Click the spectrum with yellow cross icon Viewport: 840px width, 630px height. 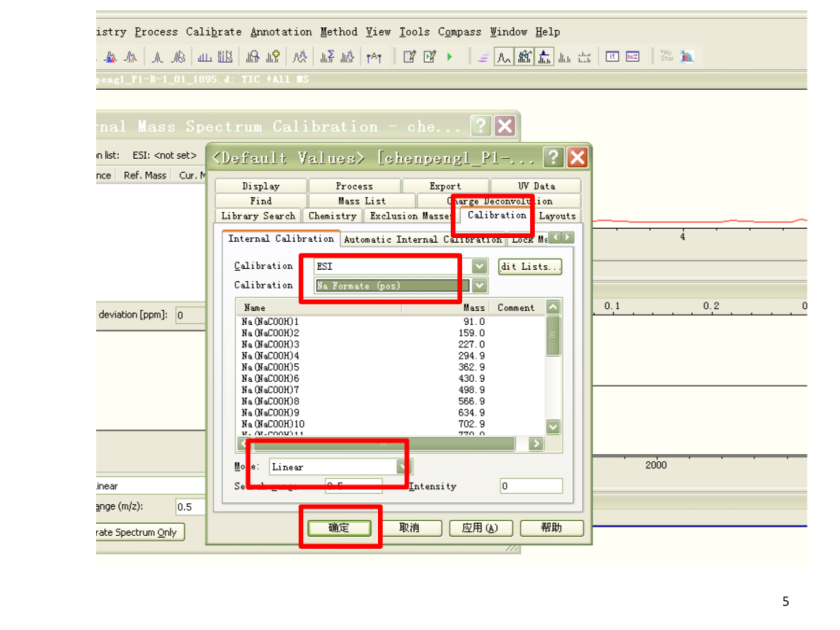tap(273, 57)
